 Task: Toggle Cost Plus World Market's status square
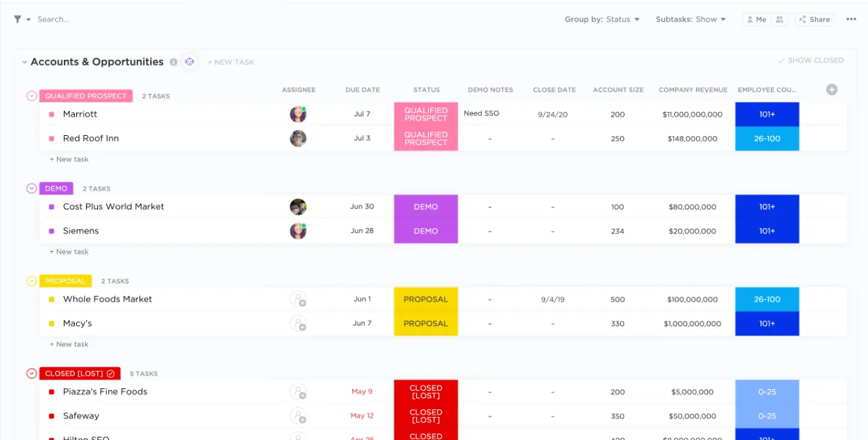52,207
